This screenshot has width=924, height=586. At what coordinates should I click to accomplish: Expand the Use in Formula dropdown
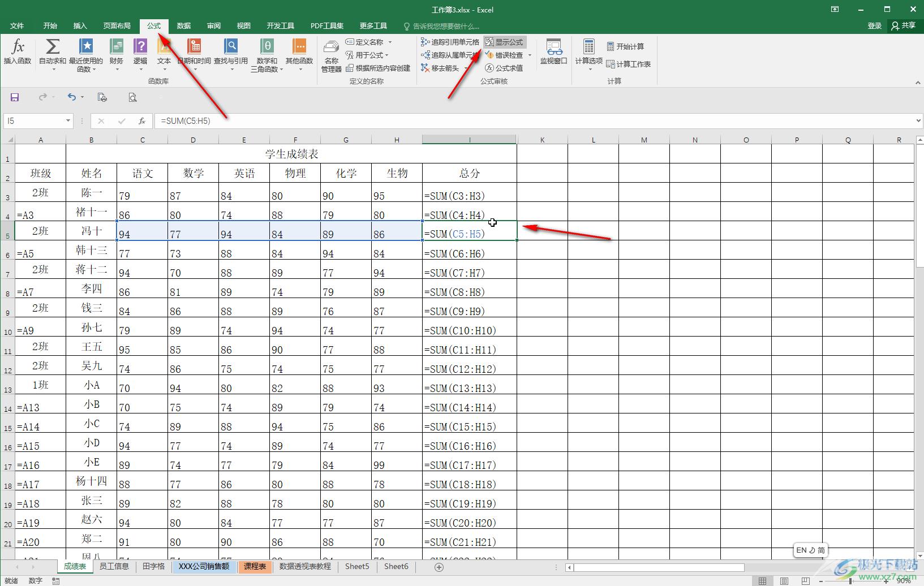pyautogui.click(x=387, y=55)
